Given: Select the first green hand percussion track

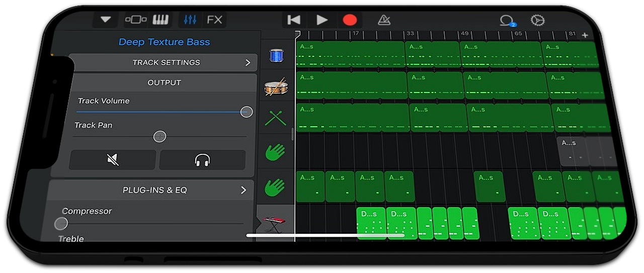Looking at the screenshot, I should click(275, 152).
